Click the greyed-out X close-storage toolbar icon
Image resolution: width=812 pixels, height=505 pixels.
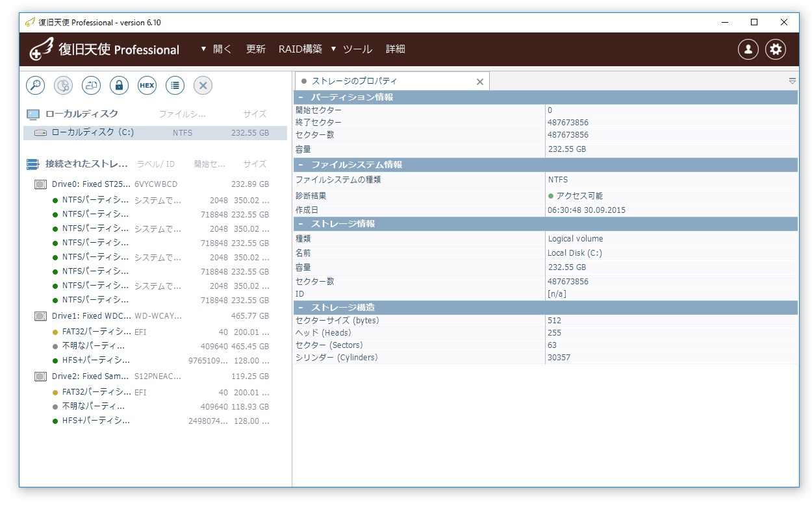(x=203, y=85)
